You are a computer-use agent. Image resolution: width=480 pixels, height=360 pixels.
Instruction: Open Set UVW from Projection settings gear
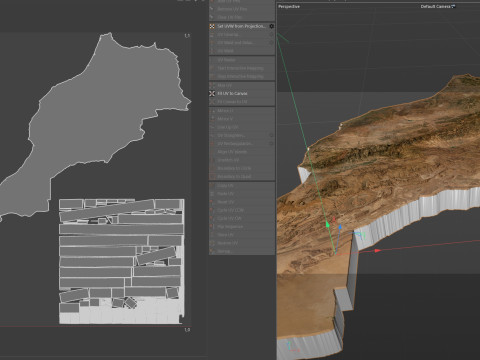click(x=271, y=26)
